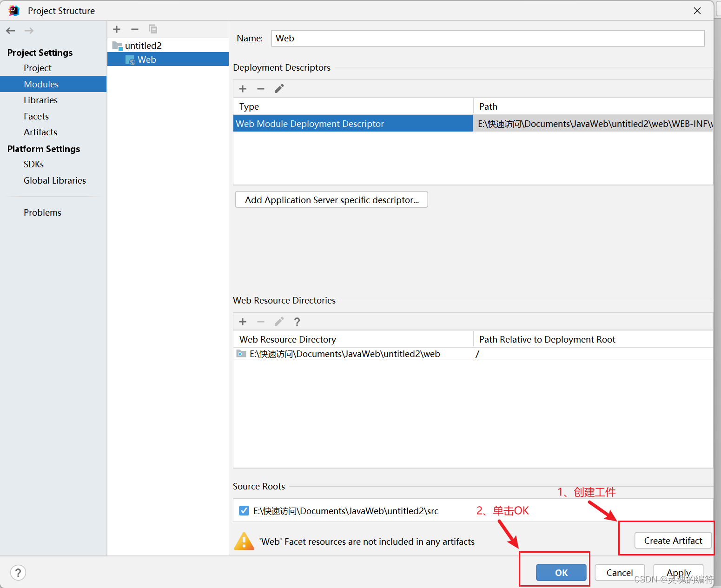
Task: Add a web resource directory
Action: 243,322
